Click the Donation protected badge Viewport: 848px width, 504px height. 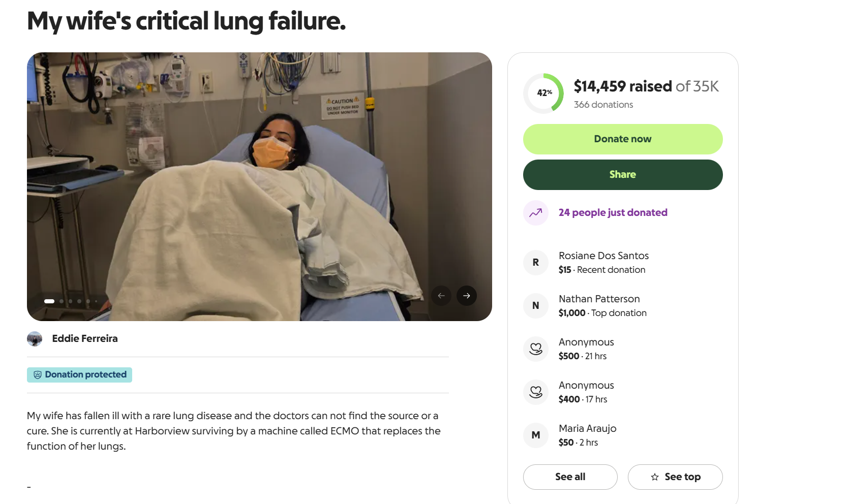[80, 375]
